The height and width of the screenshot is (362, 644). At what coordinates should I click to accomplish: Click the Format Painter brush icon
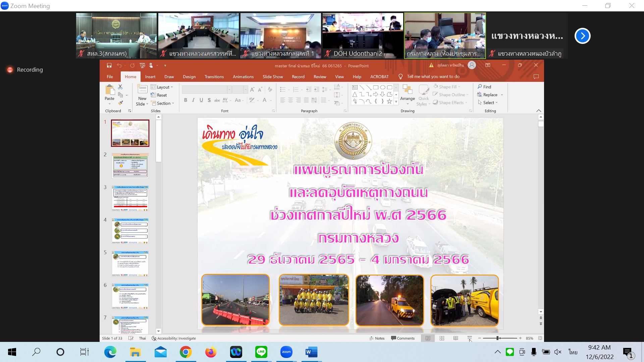pos(120,103)
